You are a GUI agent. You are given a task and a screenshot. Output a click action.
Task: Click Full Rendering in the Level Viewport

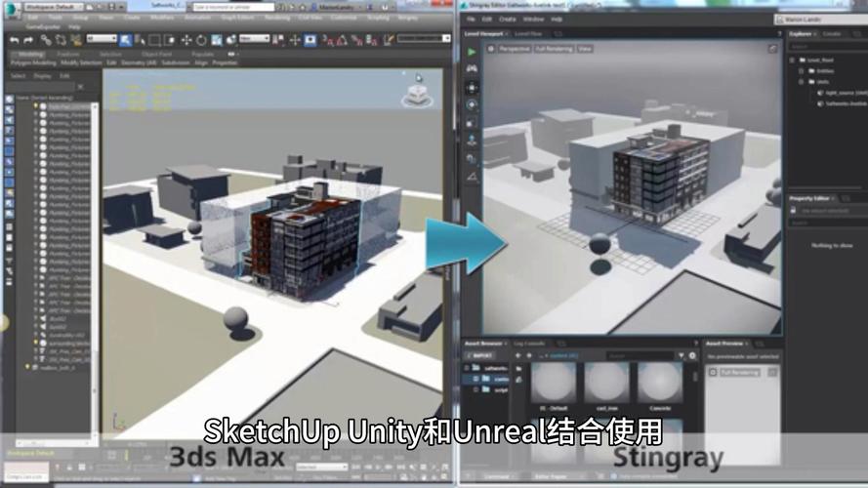pyautogui.click(x=554, y=49)
